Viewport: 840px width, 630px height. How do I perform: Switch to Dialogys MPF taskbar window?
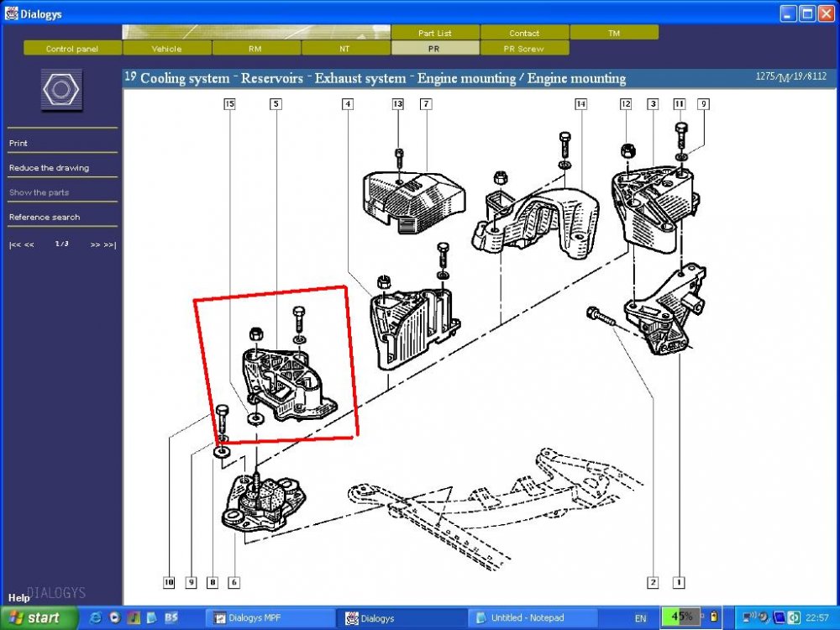(270, 618)
